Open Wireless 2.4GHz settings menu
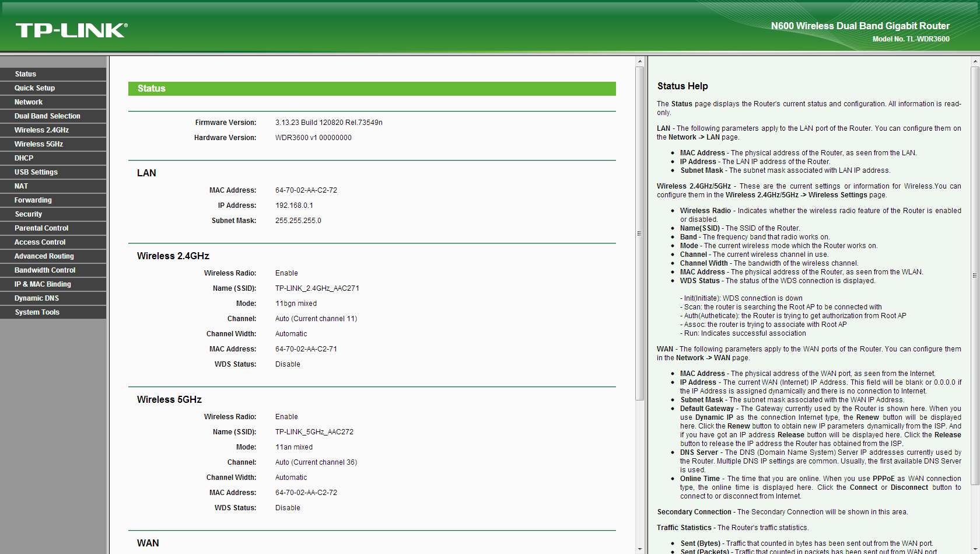The image size is (980, 554). pyautogui.click(x=53, y=130)
